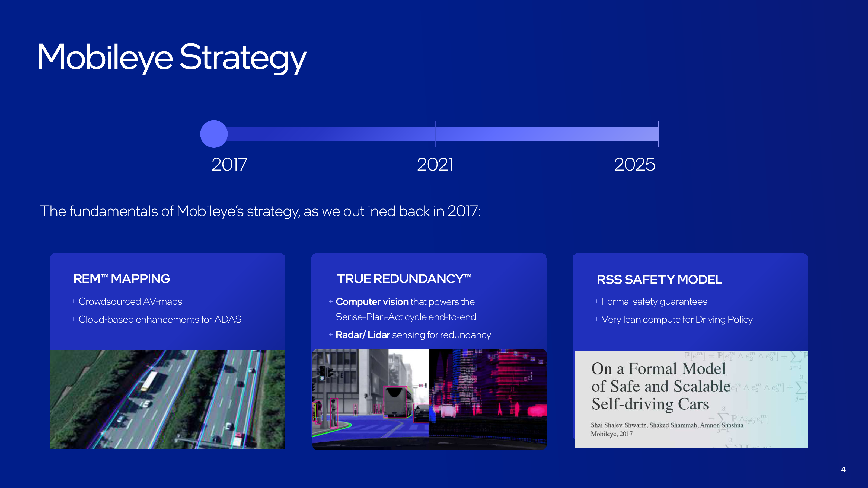Click the RSS SAFETY MODEL heading
868x488 pixels.
pyautogui.click(x=659, y=280)
